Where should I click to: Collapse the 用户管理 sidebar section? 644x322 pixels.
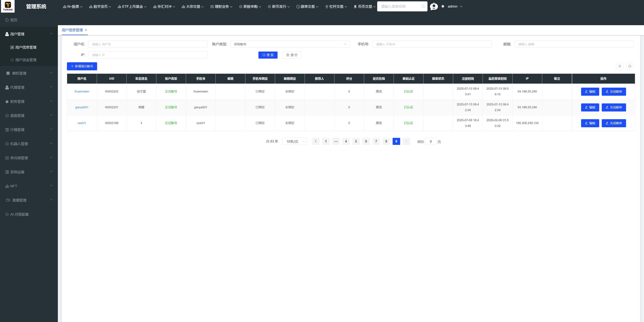pos(29,34)
